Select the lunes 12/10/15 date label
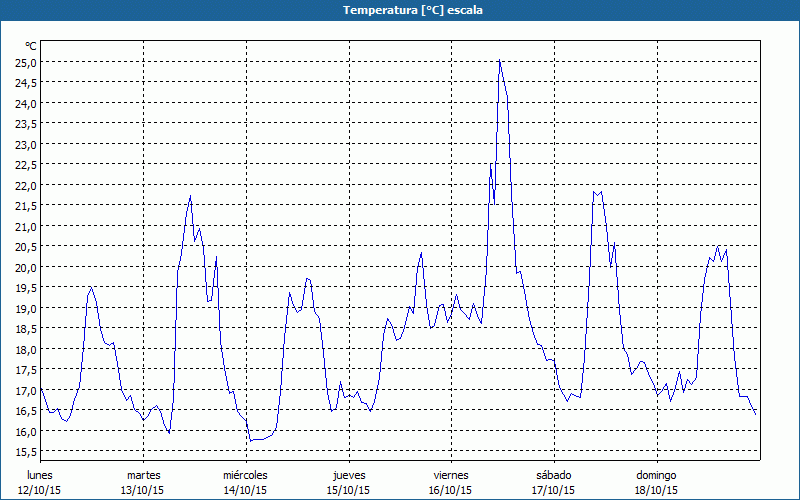The width and height of the screenshot is (800, 500). tap(41, 482)
